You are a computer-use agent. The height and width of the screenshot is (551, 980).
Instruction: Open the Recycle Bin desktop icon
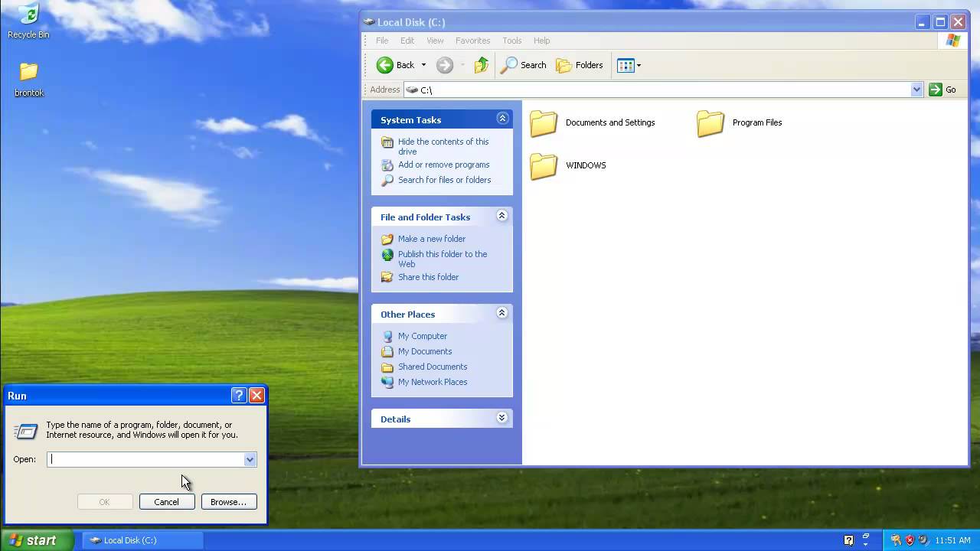click(28, 21)
